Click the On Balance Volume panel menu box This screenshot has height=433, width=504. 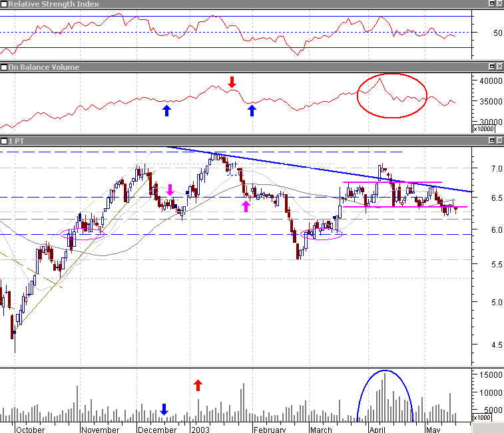tap(3, 67)
